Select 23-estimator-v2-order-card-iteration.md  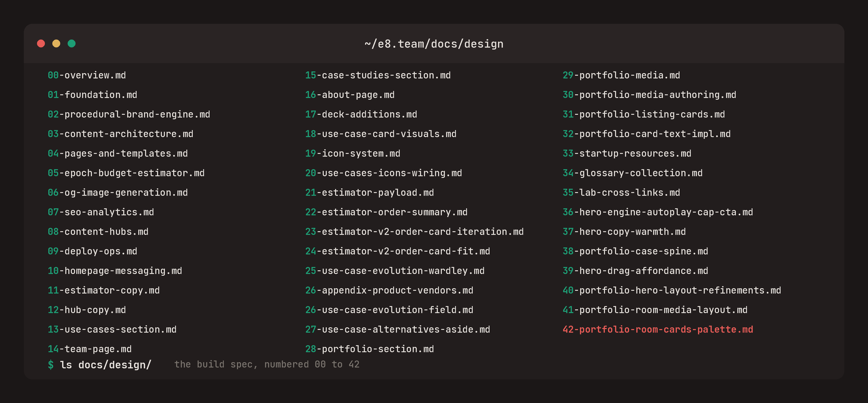click(x=414, y=232)
